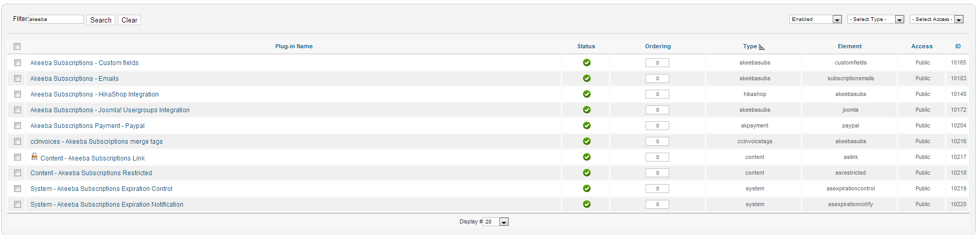
Task: Tick the checkbox for Content - Akeeba Subscriptions Restricted
Action: click(17, 173)
